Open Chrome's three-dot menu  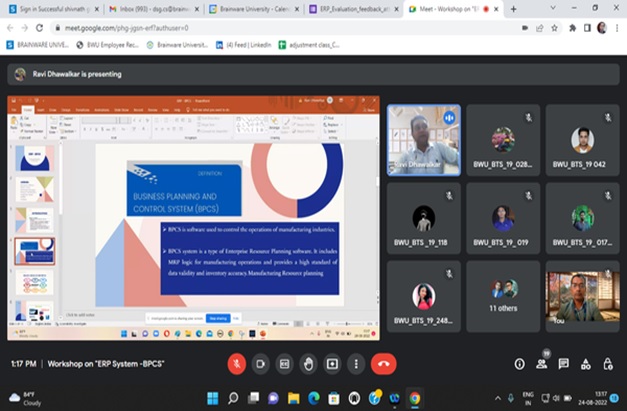(617, 27)
